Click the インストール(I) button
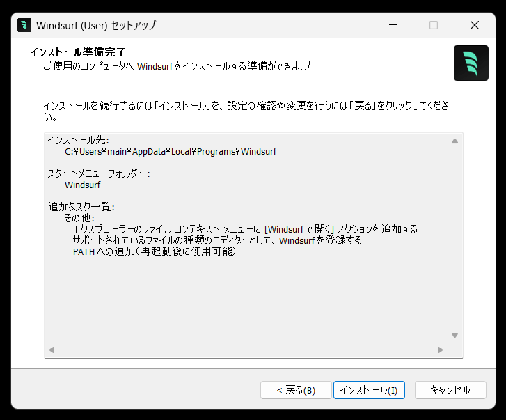Screen dimensions: 506x420 [x=369, y=390]
